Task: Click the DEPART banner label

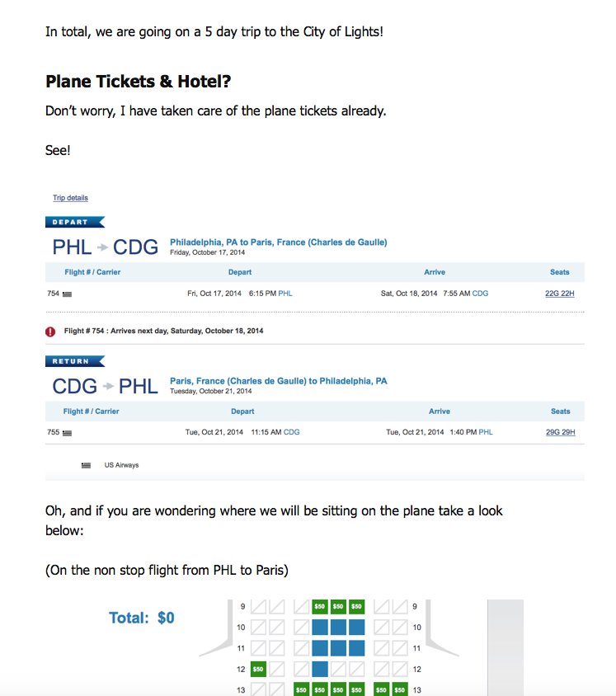Action: tap(74, 222)
